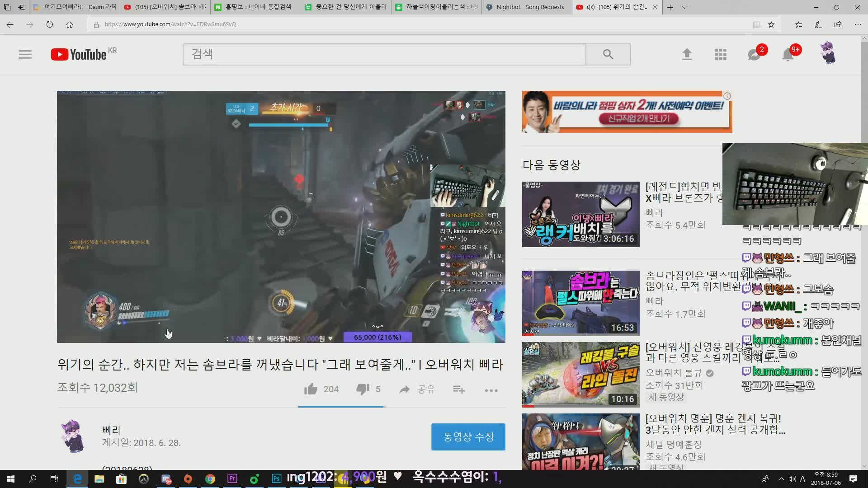868x488 pixels.
Task: Click the 바람의나라 ad banner
Action: [x=627, y=112]
